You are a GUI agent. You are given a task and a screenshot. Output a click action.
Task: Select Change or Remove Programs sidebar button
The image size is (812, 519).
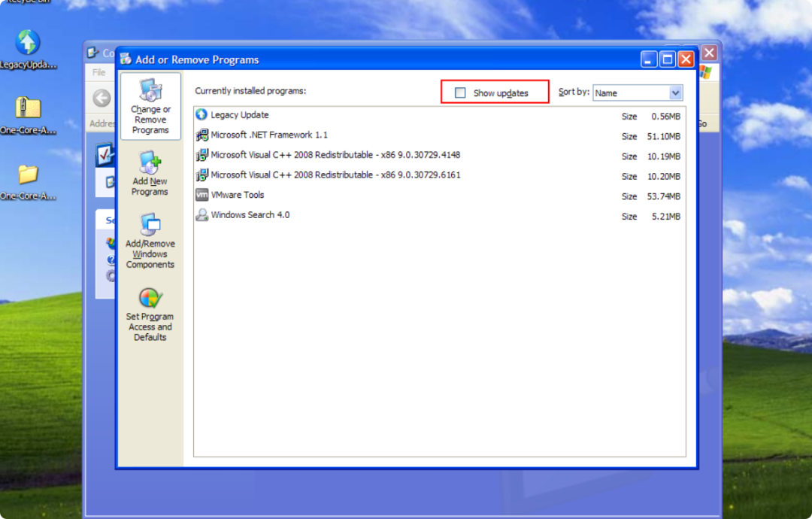tap(150, 106)
